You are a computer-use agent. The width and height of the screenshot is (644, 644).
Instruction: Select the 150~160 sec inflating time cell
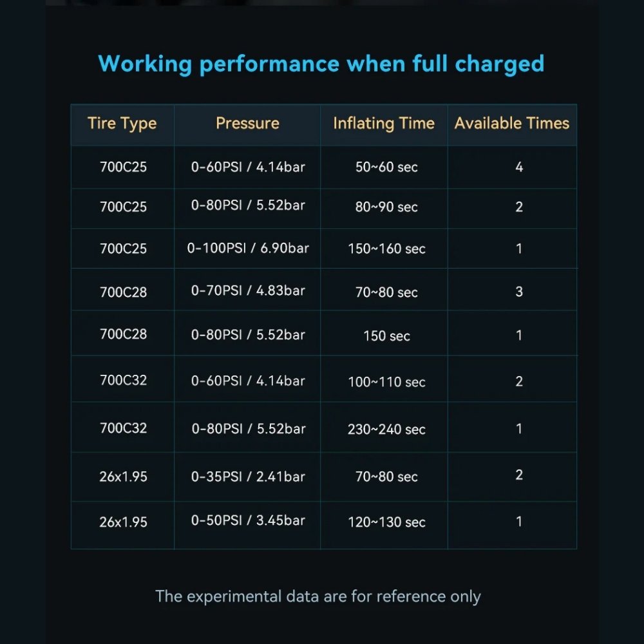386,249
